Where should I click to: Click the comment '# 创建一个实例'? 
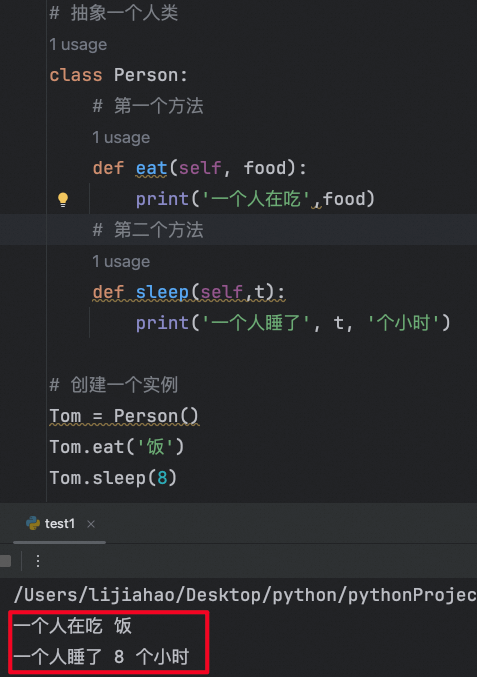[114, 385]
